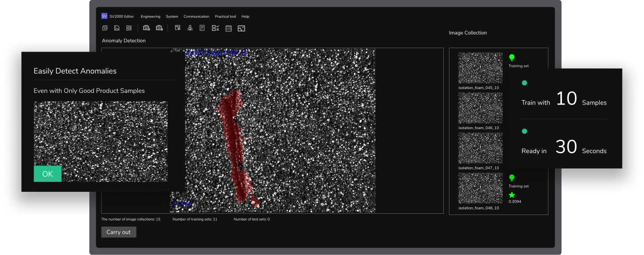Select the isolation_foam_046_10 thumbnail
The height and width of the screenshot is (255, 644).
(480, 108)
